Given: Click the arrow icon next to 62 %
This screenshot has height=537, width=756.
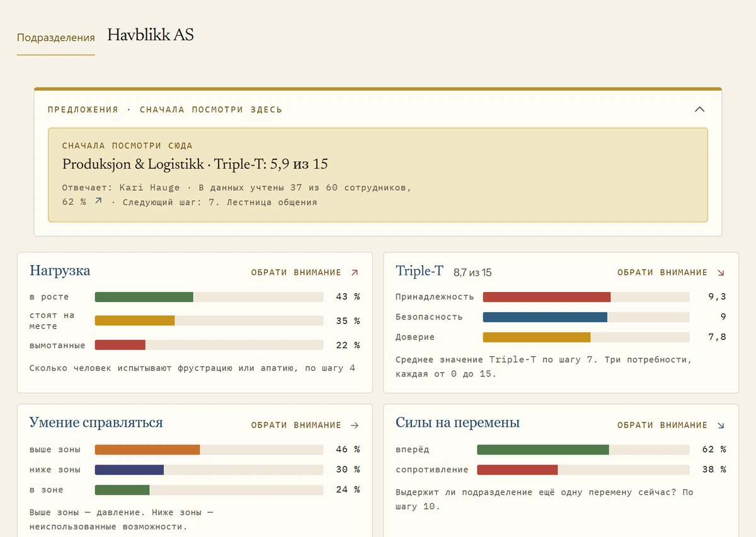Looking at the screenshot, I should pyautogui.click(x=98, y=201).
